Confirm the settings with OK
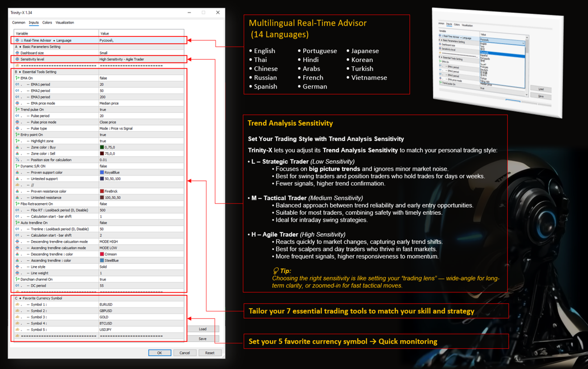The image size is (588, 369). (160, 353)
